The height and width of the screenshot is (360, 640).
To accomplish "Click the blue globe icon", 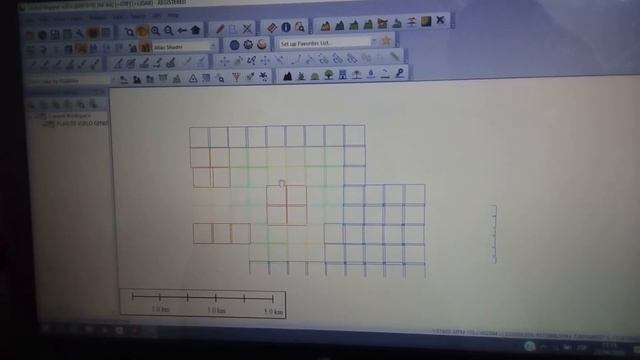I will pos(234,45).
